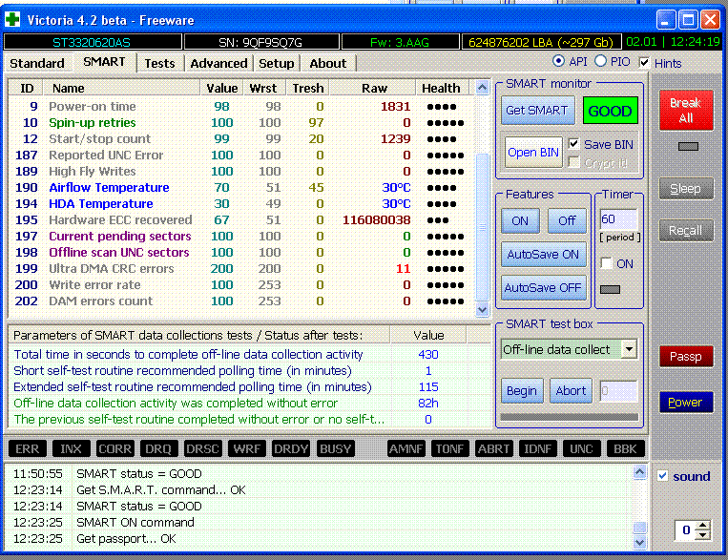Turn SMART features ON

pyautogui.click(x=520, y=221)
